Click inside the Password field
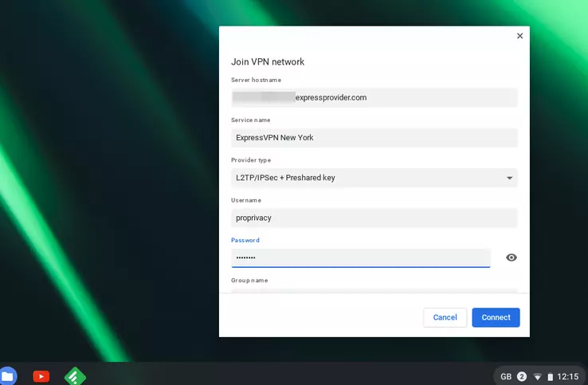588x385 pixels. 361,257
